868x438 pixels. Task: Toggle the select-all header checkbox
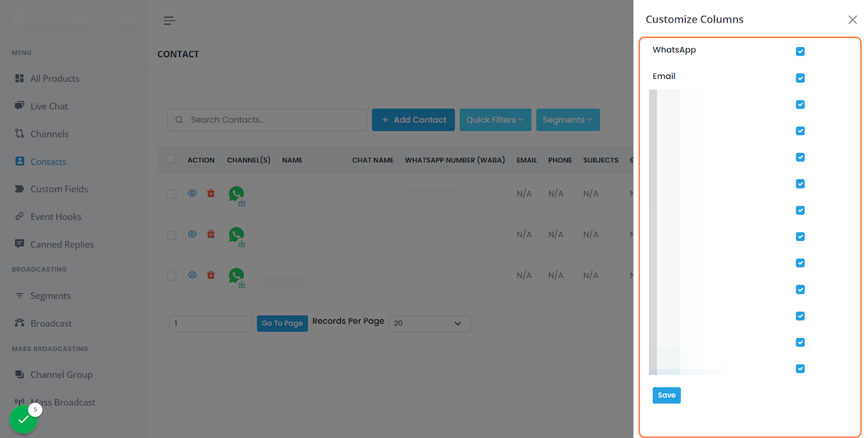(x=171, y=159)
